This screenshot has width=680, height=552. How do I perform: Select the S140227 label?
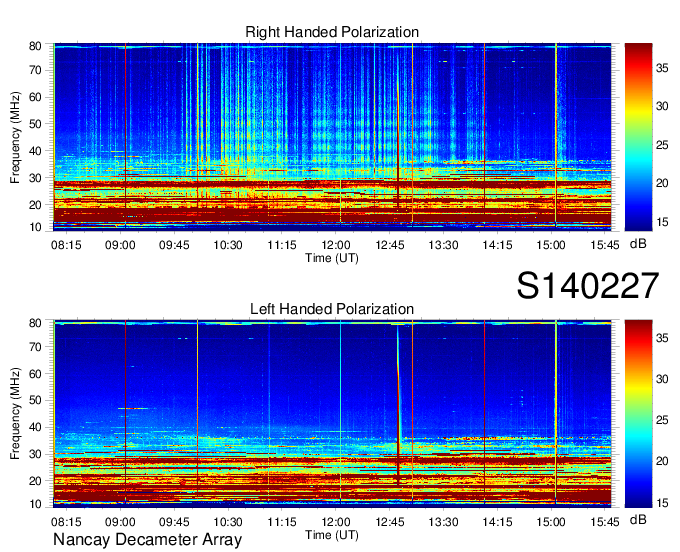click(588, 285)
